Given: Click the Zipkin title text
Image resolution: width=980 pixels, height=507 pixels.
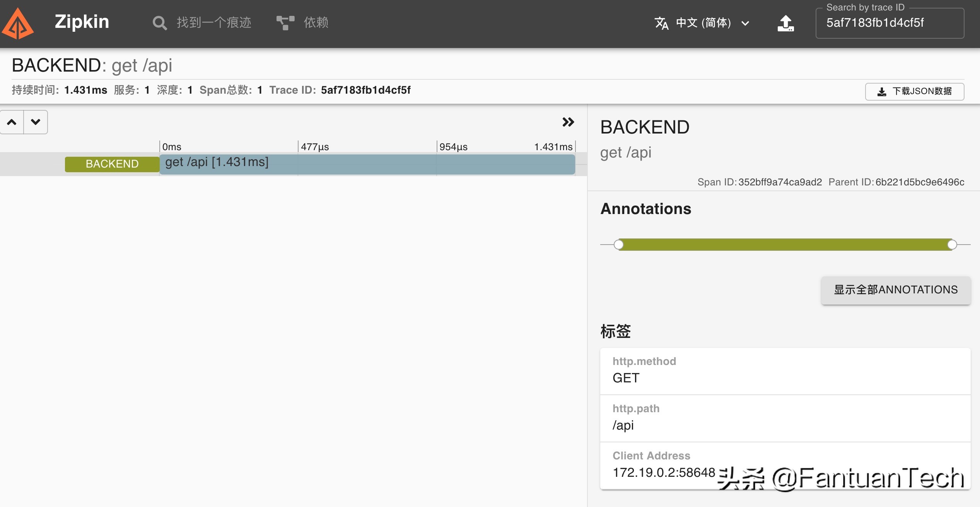Looking at the screenshot, I should 82,22.
